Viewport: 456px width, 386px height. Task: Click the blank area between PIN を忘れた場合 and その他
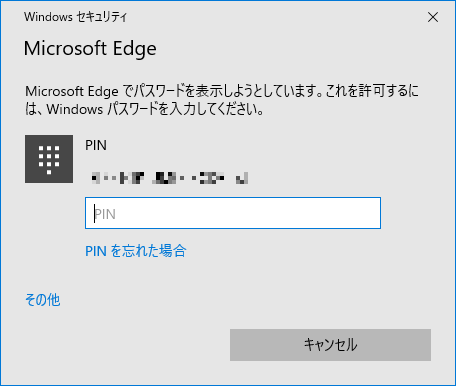click(x=133, y=275)
